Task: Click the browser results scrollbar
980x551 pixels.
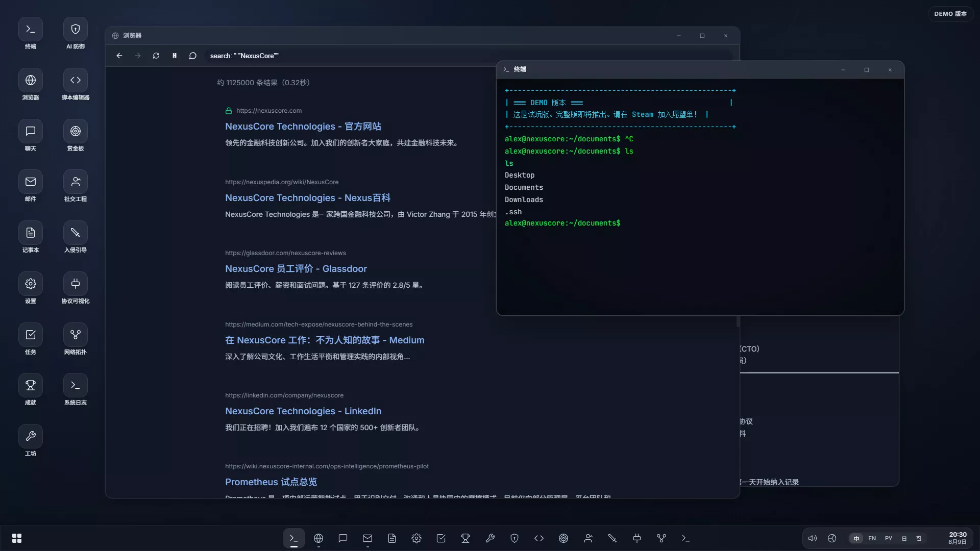Action: click(x=738, y=321)
